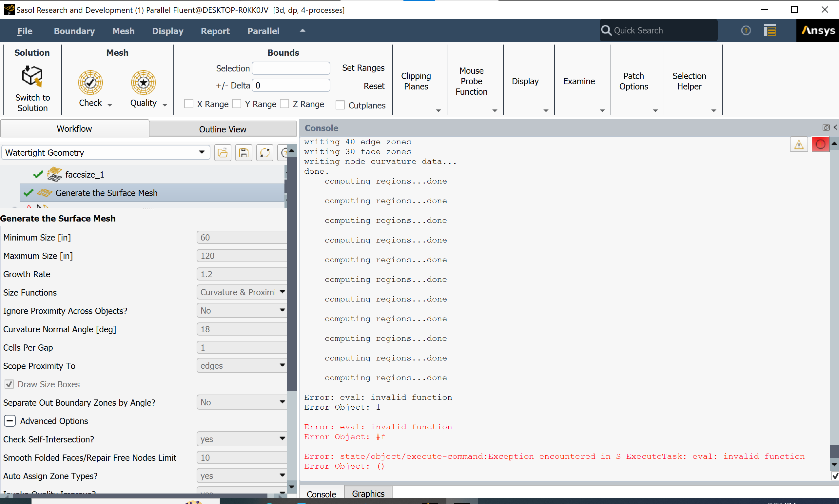
Task: Click the open workflow folder icon
Action: [223, 153]
